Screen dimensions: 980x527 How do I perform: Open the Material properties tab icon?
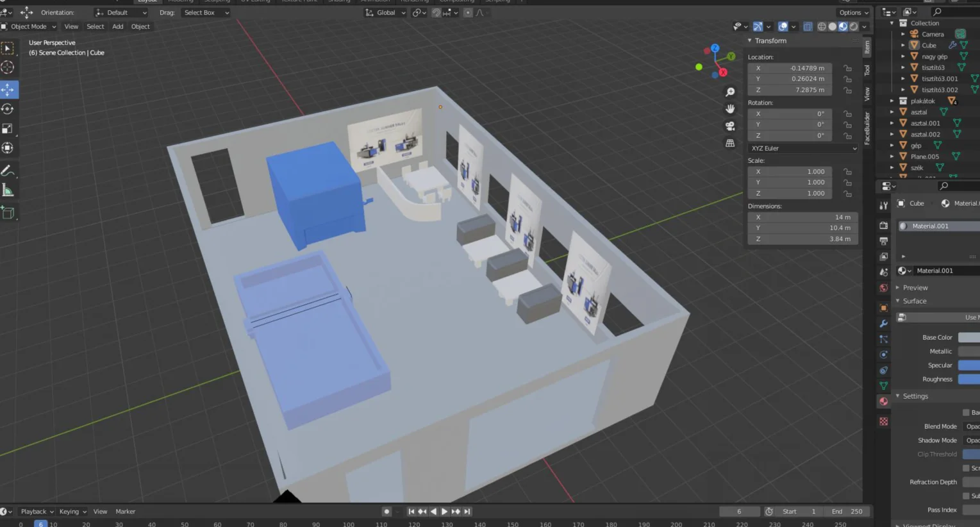(884, 401)
